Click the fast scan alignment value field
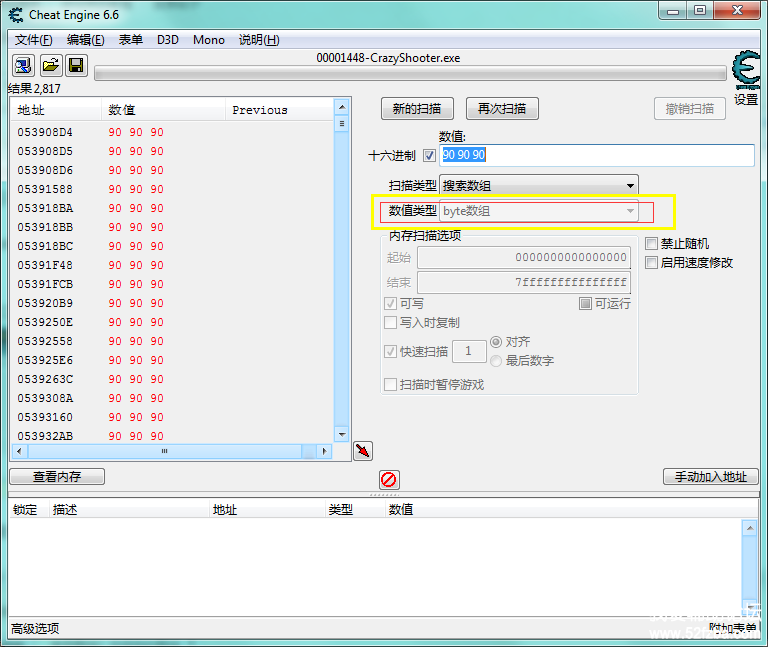 click(x=469, y=351)
